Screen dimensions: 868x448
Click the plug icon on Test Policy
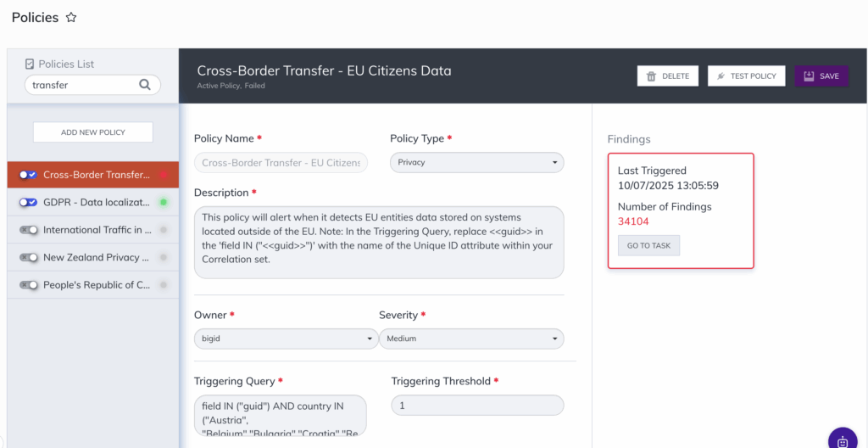720,76
